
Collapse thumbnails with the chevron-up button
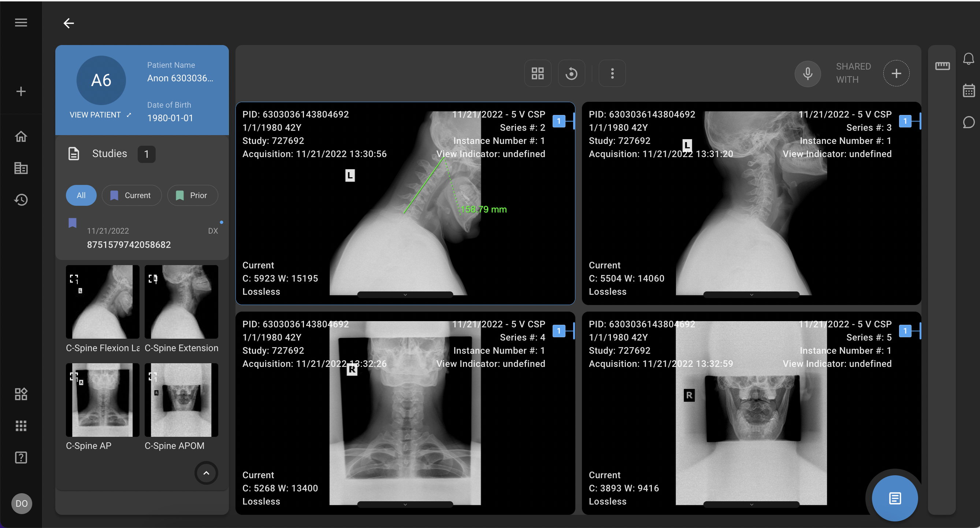click(x=206, y=473)
